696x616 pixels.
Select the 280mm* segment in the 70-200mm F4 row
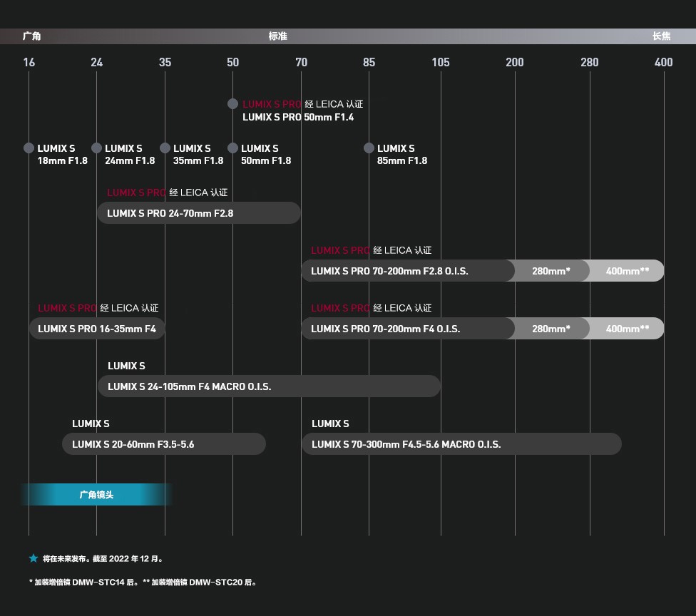552,329
